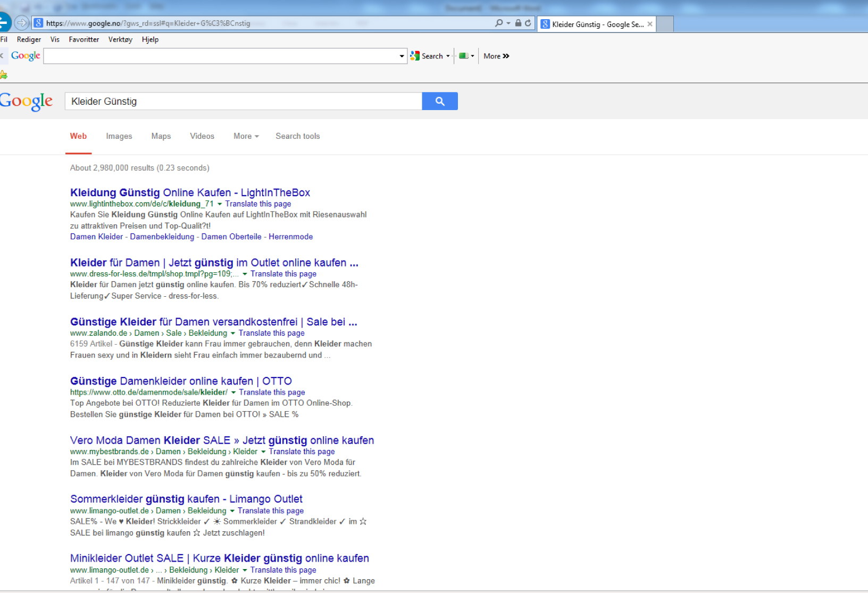This screenshot has width=868, height=593.
Task: Click the lock security icon in address bar
Action: pyautogui.click(x=518, y=23)
